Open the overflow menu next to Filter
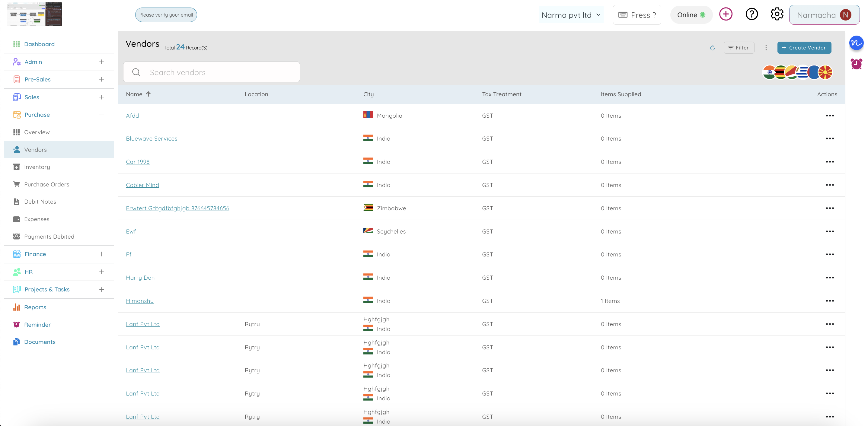The width and height of the screenshot is (868, 426). point(766,47)
